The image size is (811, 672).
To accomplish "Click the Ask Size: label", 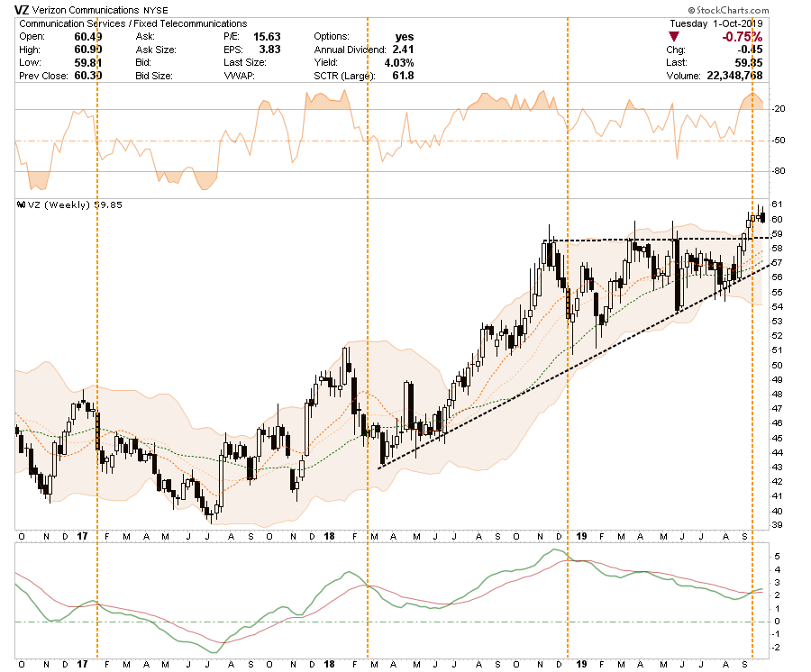I will (x=156, y=50).
